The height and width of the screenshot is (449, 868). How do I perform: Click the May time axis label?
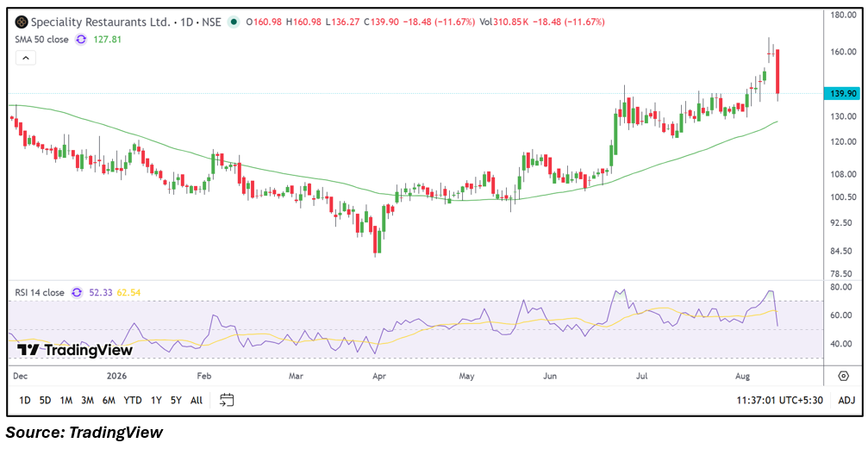coord(466,377)
